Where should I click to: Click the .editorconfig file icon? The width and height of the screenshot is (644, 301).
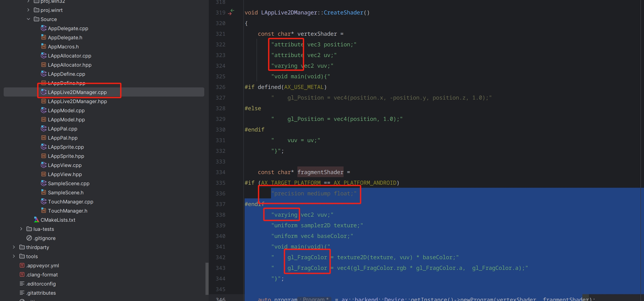pos(22,284)
